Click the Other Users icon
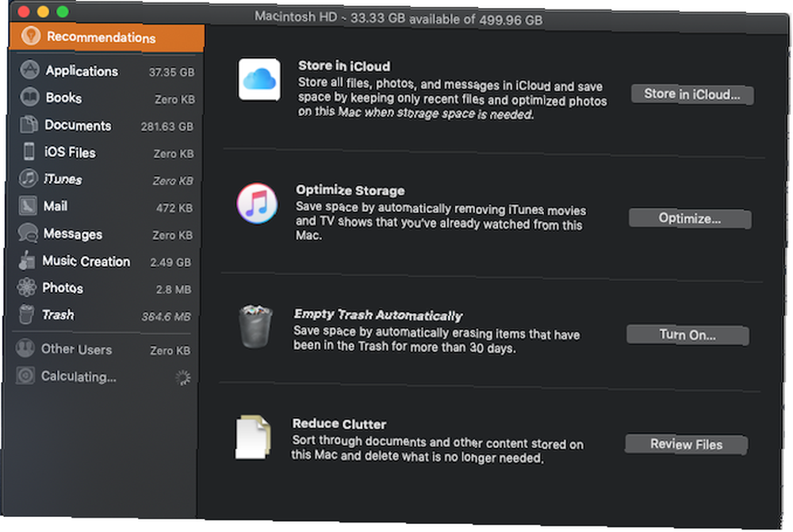This screenshot has height=532, width=793. 25,348
